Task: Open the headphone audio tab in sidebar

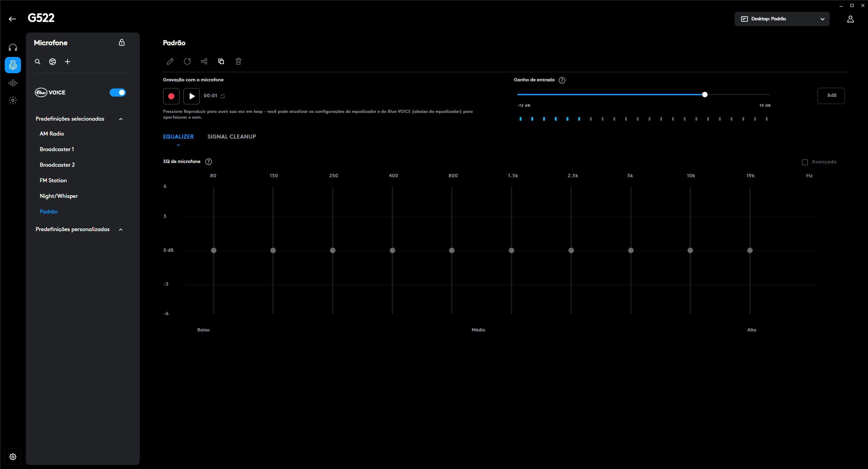Action: point(13,47)
